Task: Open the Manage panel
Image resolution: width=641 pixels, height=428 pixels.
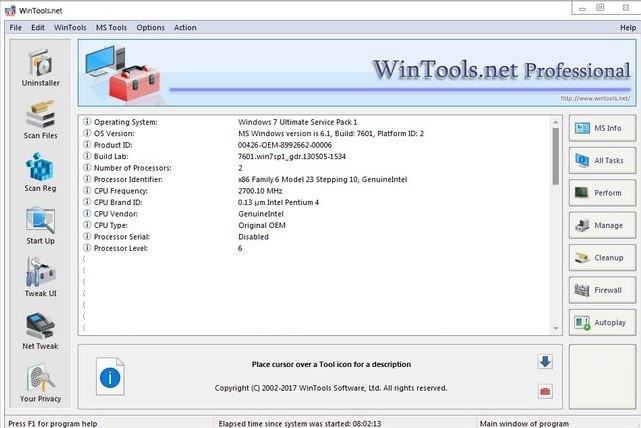Action: tap(602, 225)
